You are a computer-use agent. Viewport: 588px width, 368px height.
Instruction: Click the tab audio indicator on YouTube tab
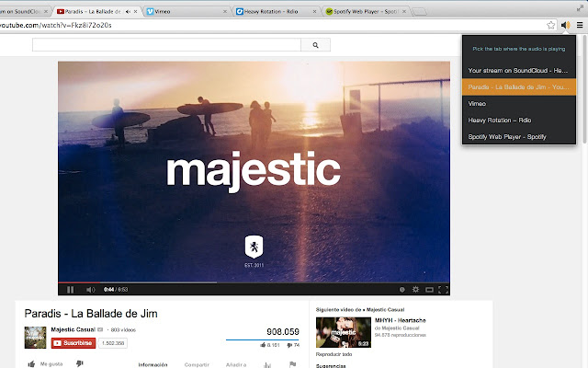click(x=128, y=12)
